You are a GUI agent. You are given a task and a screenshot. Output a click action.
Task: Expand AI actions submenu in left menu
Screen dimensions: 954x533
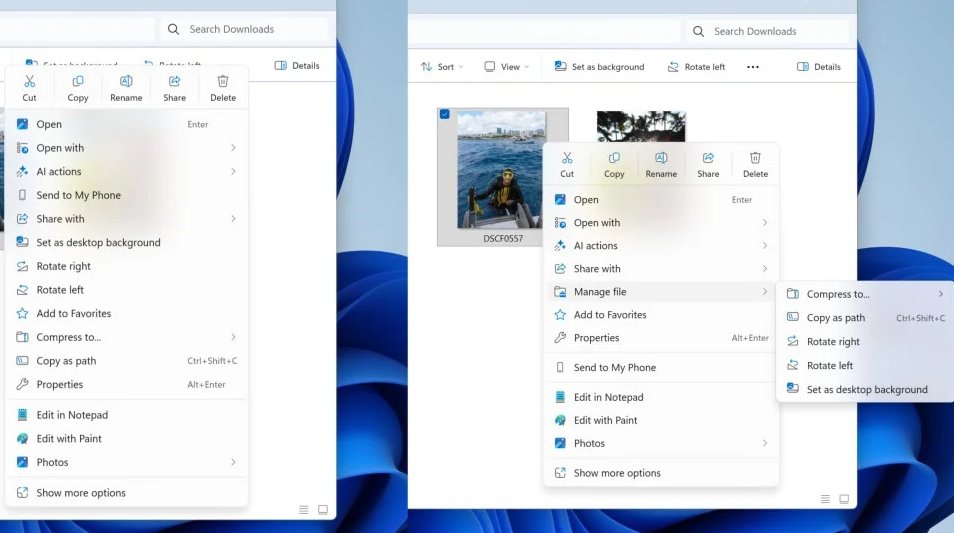tap(233, 172)
